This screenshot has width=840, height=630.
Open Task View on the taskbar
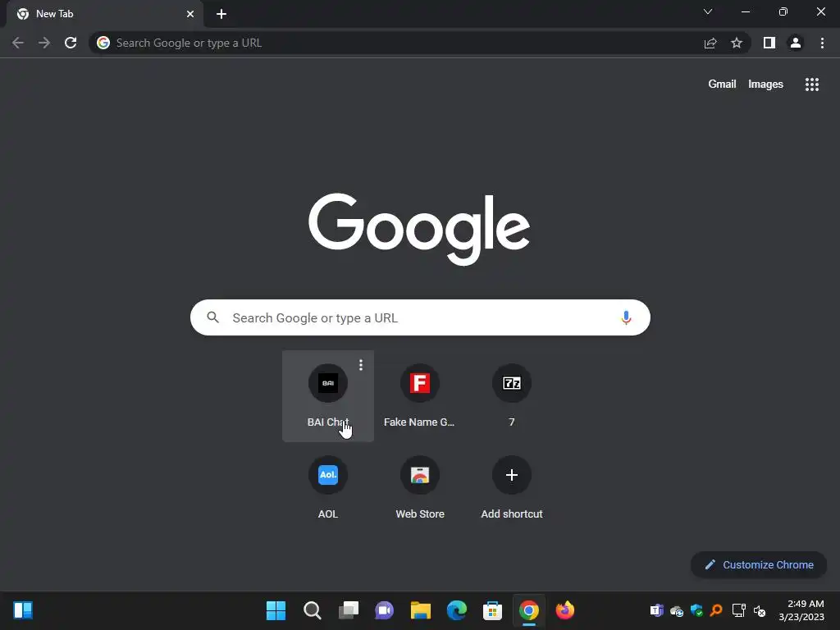tap(348, 610)
